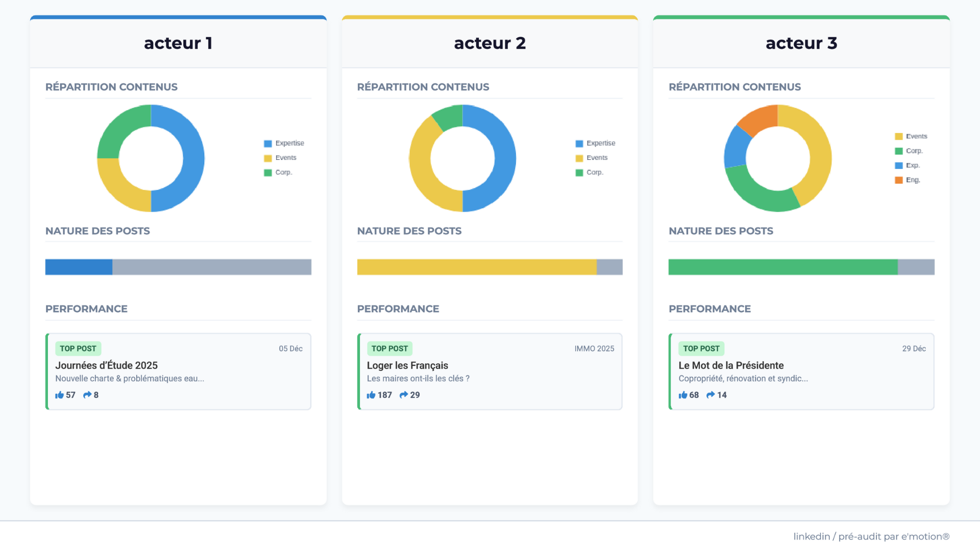This screenshot has width=980, height=551.
Task: Click the share arrow icon in acteur 1 post
Action: [x=87, y=395]
